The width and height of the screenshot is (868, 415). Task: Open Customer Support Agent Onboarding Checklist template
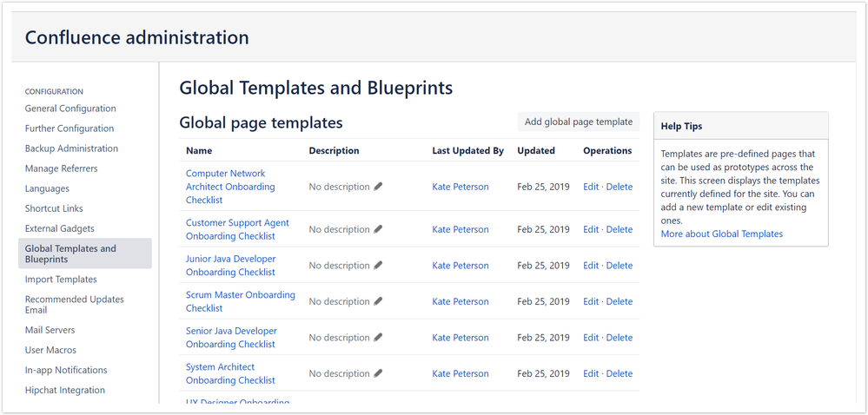pos(237,229)
